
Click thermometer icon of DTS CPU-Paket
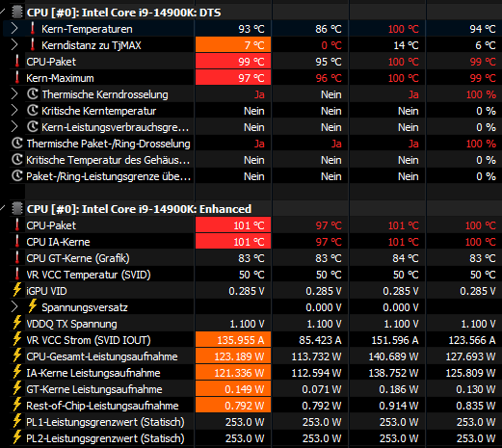17,61
